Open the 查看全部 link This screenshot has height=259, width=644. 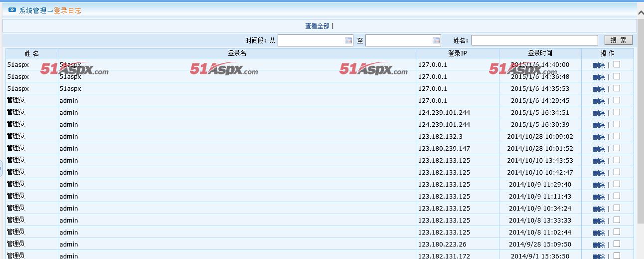pos(317,26)
